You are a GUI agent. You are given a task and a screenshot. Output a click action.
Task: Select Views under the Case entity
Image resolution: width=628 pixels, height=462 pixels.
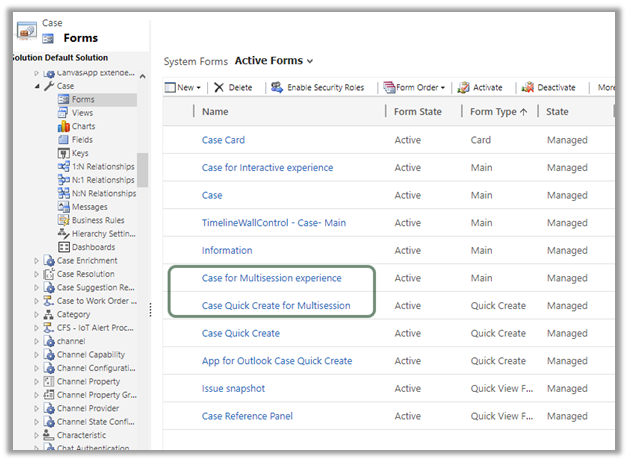[x=83, y=113]
